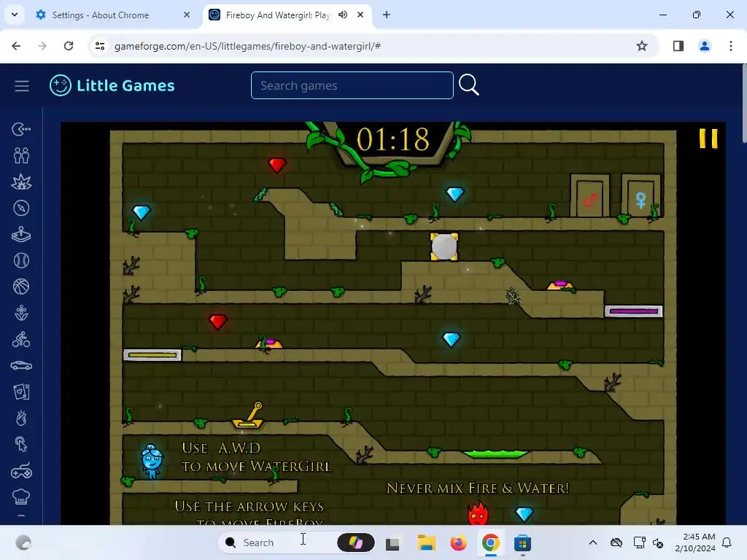Screen dimensions: 747x560
Task: Open the Chrome profile avatar
Action: (704, 46)
